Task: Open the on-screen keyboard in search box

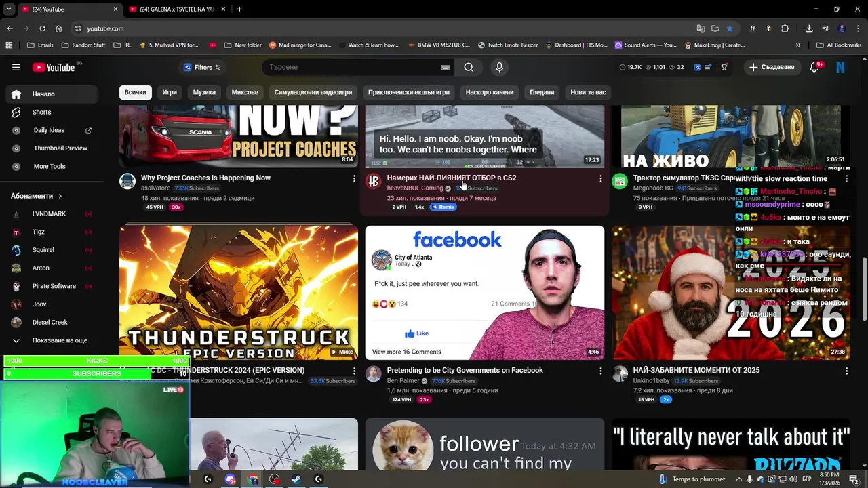Action: tap(446, 67)
